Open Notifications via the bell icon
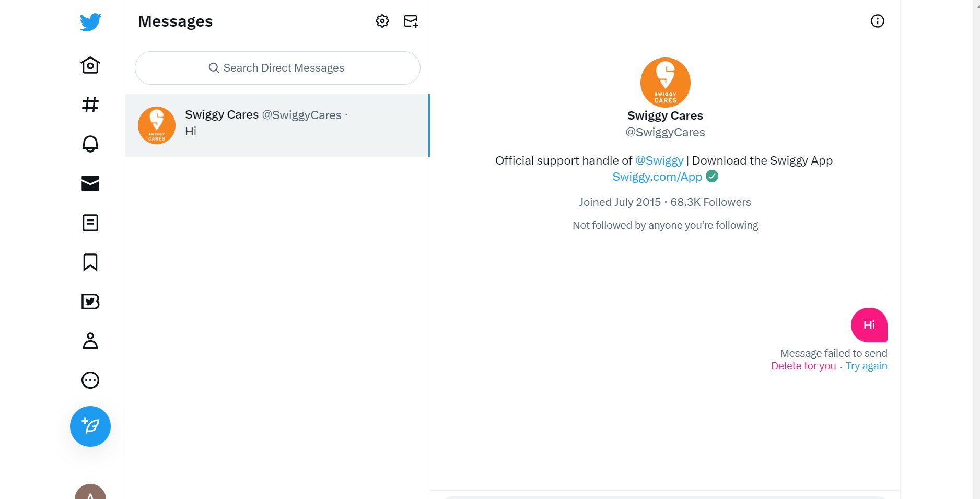This screenshot has height=499, width=980. [90, 144]
